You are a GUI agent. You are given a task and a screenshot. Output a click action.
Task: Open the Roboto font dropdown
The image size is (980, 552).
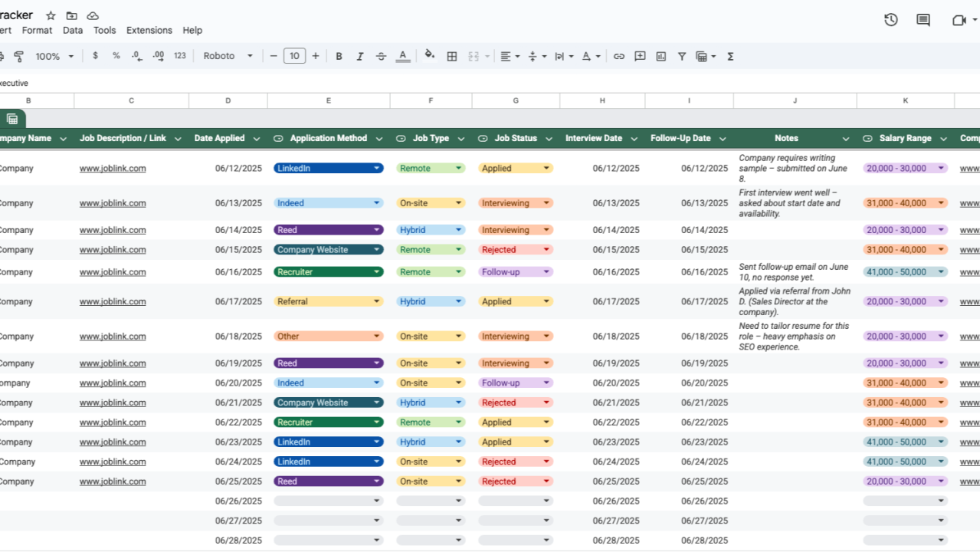228,56
